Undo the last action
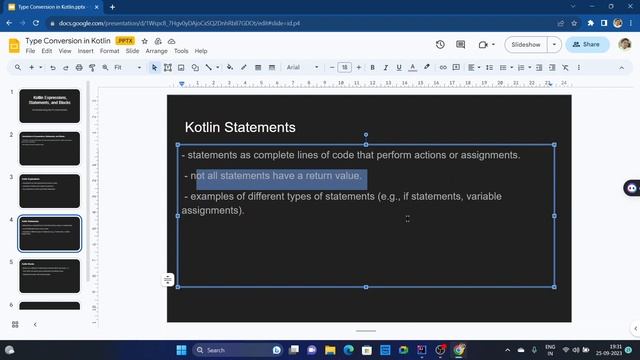640x360 pixels. click(53, 68)
